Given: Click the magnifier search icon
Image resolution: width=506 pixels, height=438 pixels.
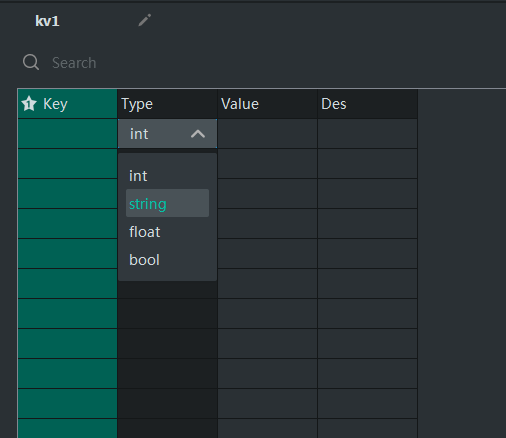Looking at the screenshot, I should [31, 62].
